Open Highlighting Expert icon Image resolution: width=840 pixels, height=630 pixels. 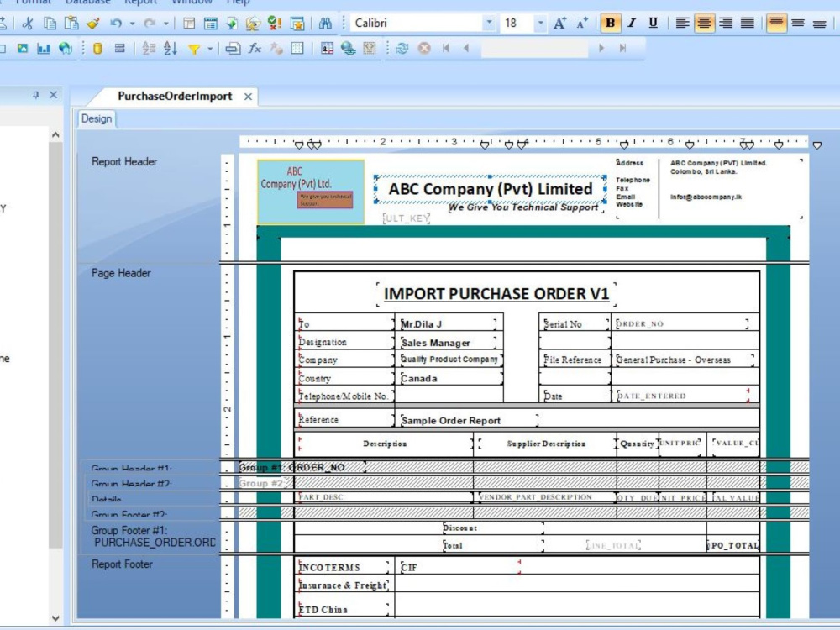[x=327, y=48]
